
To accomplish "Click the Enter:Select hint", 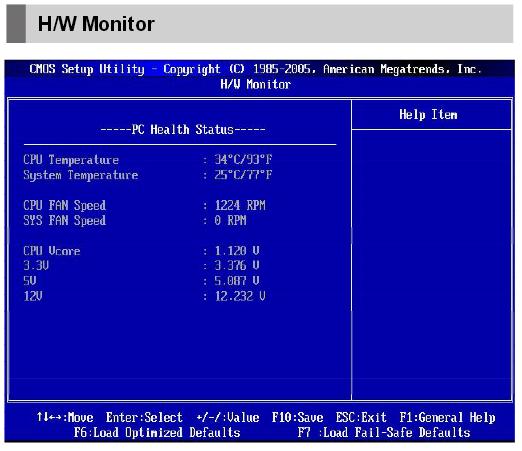I will coord(144,417).
